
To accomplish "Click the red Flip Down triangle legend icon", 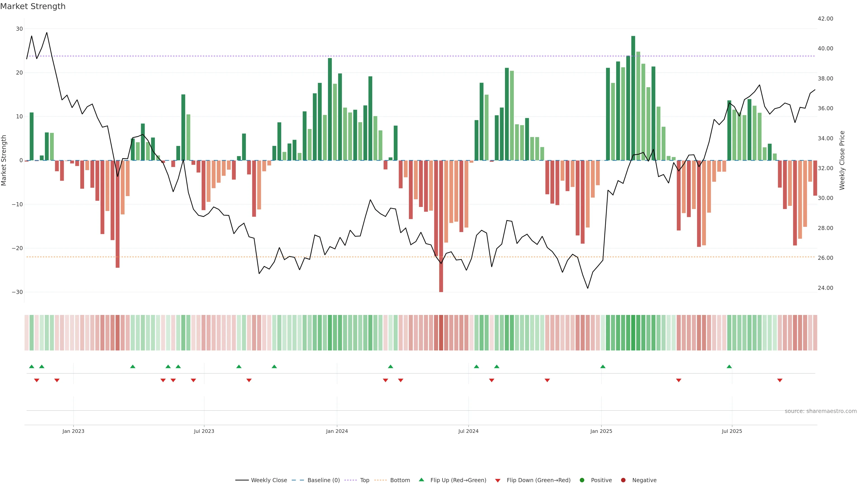I will click(x=498, y=480).
